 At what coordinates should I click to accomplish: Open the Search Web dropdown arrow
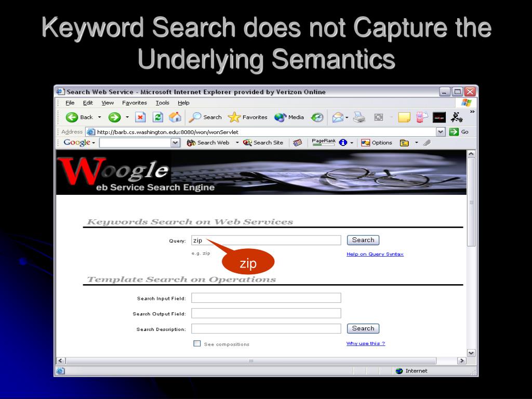pyautogui.click(x=237, y=143)
